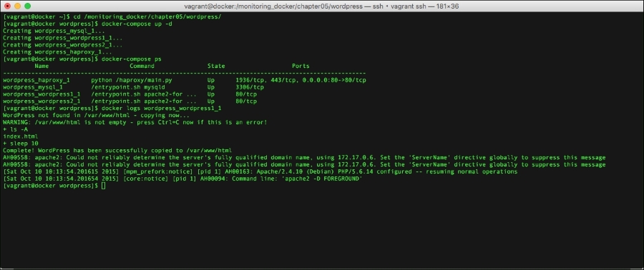The height and width of the screenshot is (270, 644).
Task: Click the 'index.html' output line
Action: (x=21, y=136)
